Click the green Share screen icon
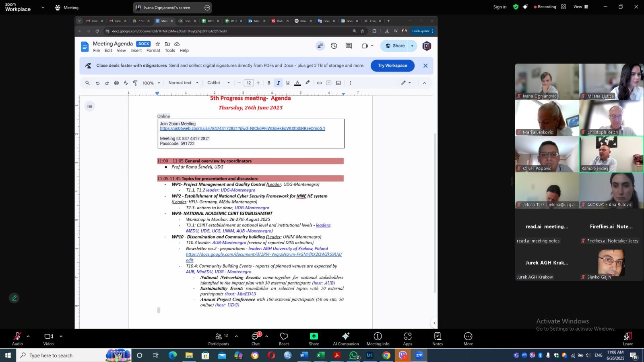This screenshot has height=362, width=644. point(314,339)
